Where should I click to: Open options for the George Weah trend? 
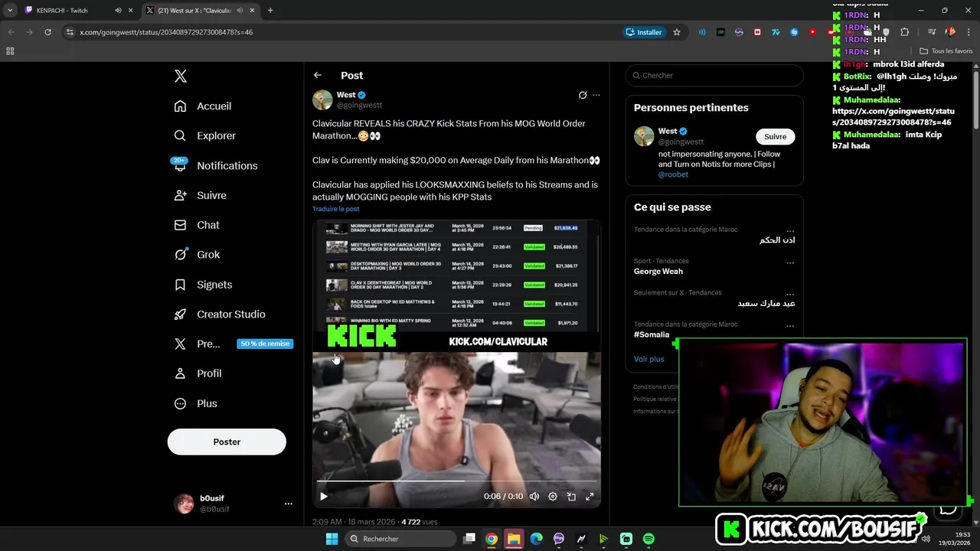(x=790, y=262)
